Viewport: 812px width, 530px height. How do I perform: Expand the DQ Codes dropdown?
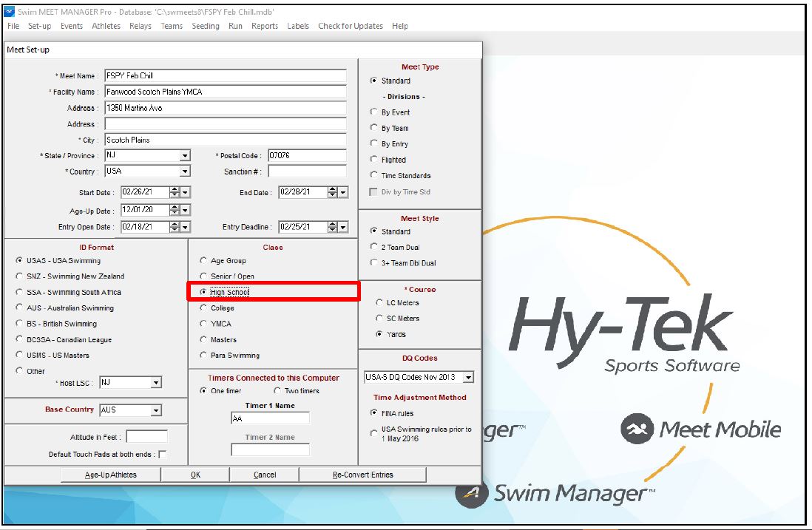(468, 377)
